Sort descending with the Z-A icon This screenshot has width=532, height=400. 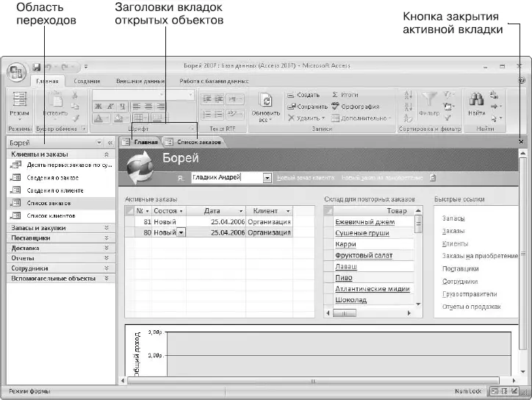[408, 107]
